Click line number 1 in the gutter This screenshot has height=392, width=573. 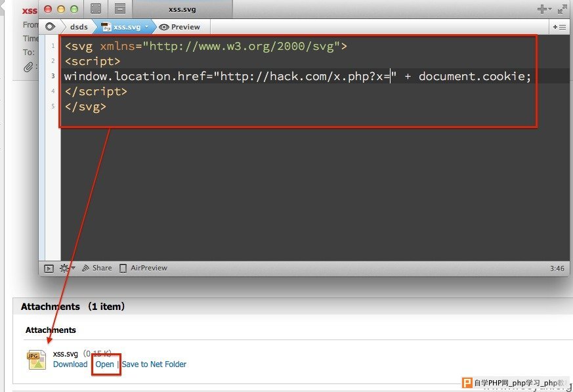[x=53, y=46]
